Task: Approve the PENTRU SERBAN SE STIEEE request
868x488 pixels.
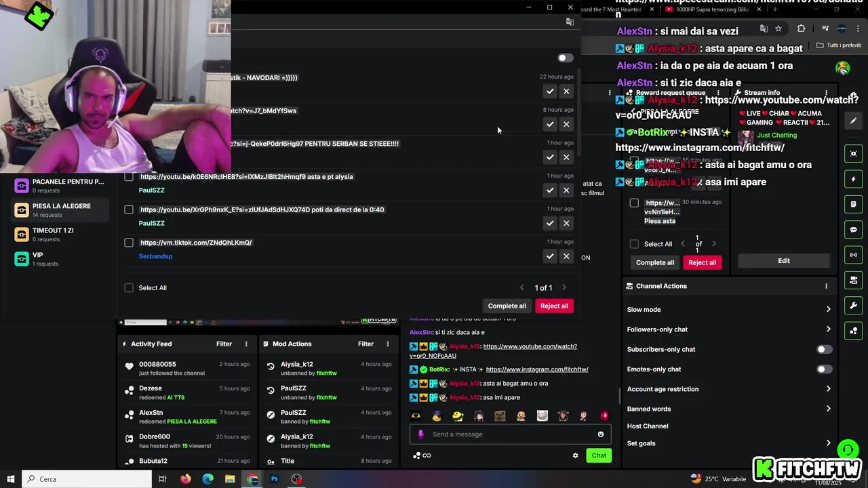Action: [x=550, y=157]
